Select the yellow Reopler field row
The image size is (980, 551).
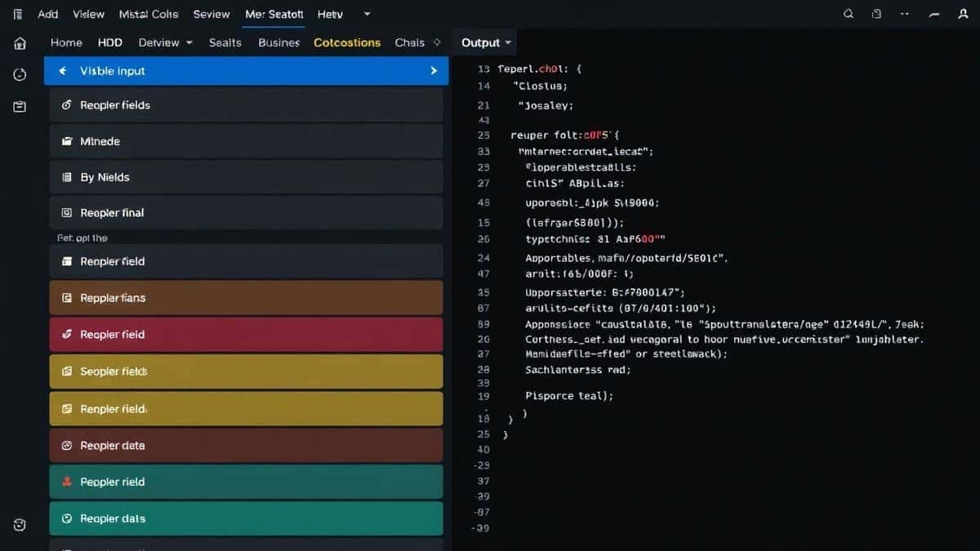[246, 409]
